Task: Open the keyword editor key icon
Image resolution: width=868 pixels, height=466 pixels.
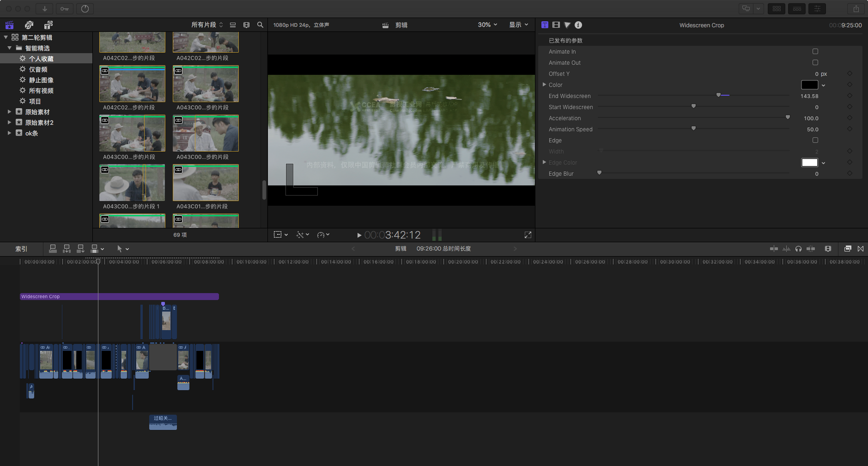Action: tap(65, 9)
